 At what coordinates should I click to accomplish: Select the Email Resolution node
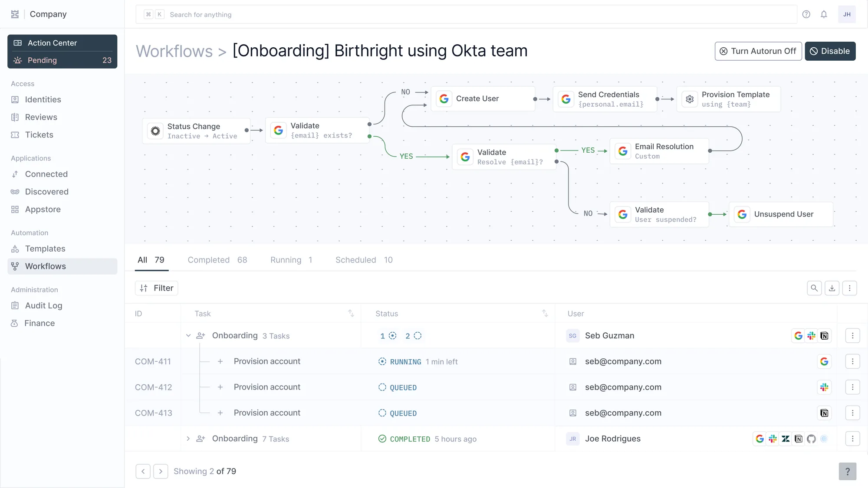tap(659, 151)
